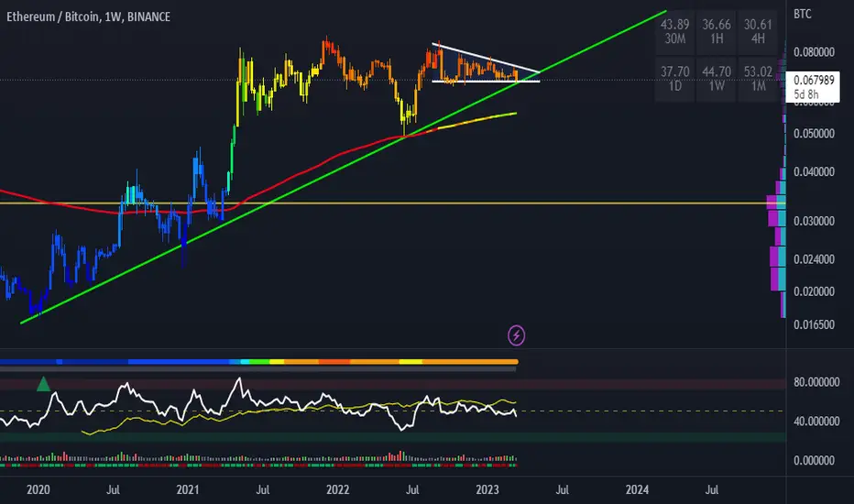Select the white horizontal triangle base line

tap(486, 82)
